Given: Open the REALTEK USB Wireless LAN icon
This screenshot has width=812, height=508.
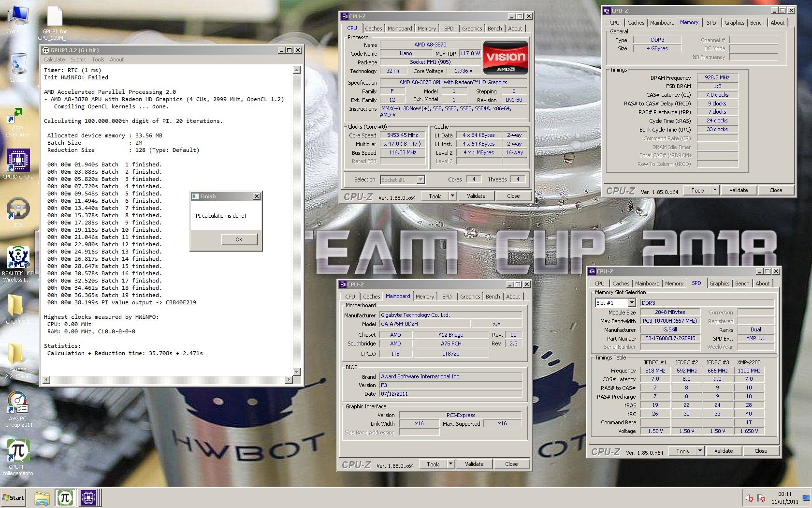Looking at the screenshot, I should pyautogui.click(x=18, y=264).
